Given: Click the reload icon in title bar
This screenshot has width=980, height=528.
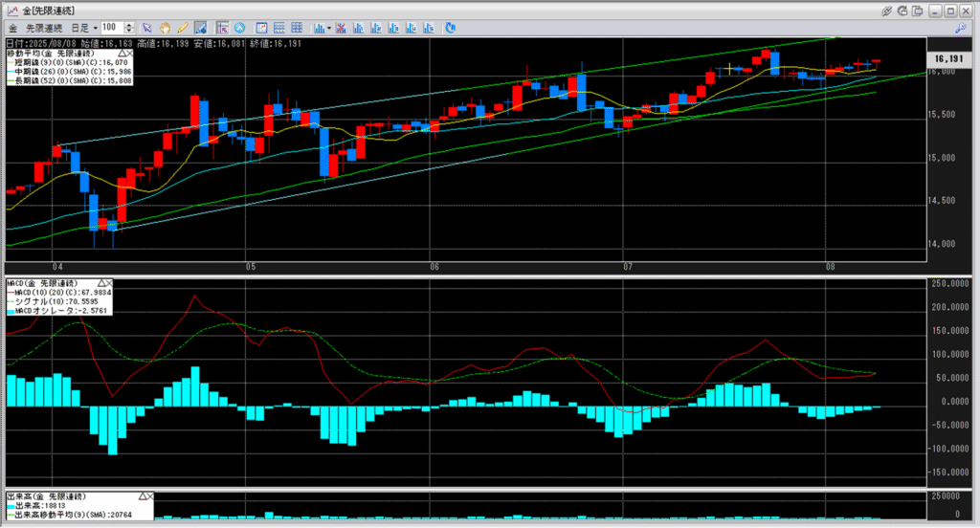Looking at the screenshot, I should pos(902,11).
